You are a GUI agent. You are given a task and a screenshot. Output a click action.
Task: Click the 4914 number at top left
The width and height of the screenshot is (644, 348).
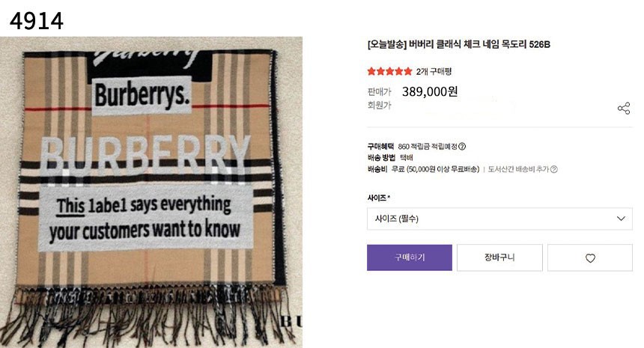pos(36,22)
